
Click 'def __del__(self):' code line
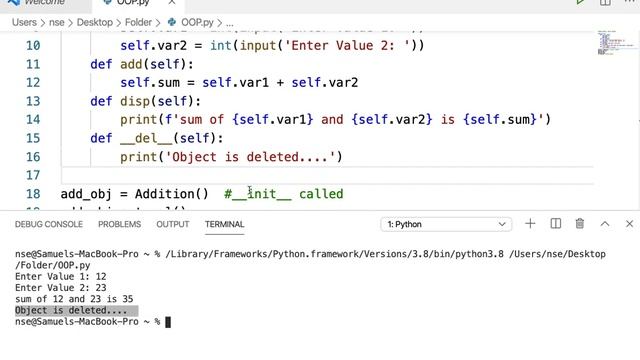click(157, 138)
